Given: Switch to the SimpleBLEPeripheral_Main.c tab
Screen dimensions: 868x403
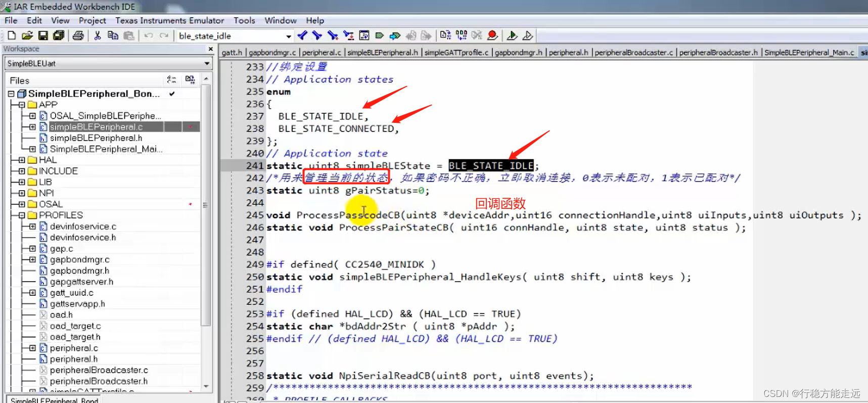Looking at the screenshot, I should click(809, 52).
